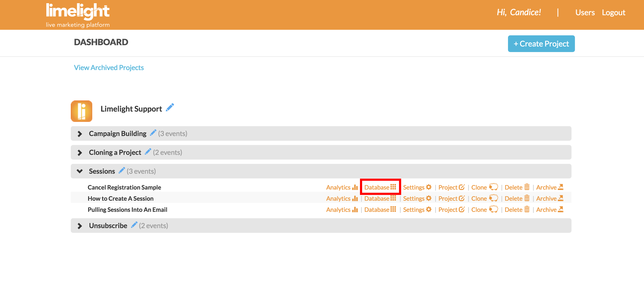Open the View Archived Projects link

point(109,68)
